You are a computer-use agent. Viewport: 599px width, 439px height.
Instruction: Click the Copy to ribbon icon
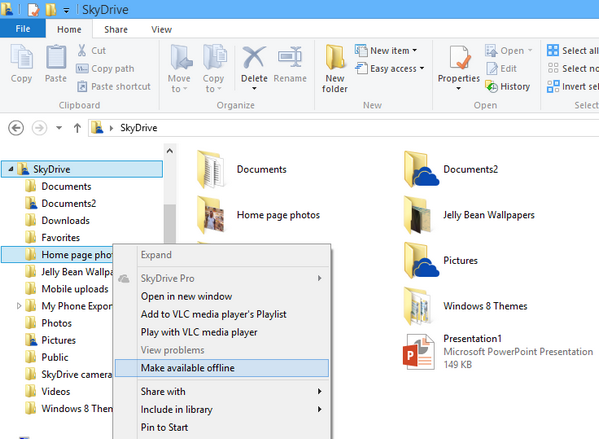click(x=214, y=57)
